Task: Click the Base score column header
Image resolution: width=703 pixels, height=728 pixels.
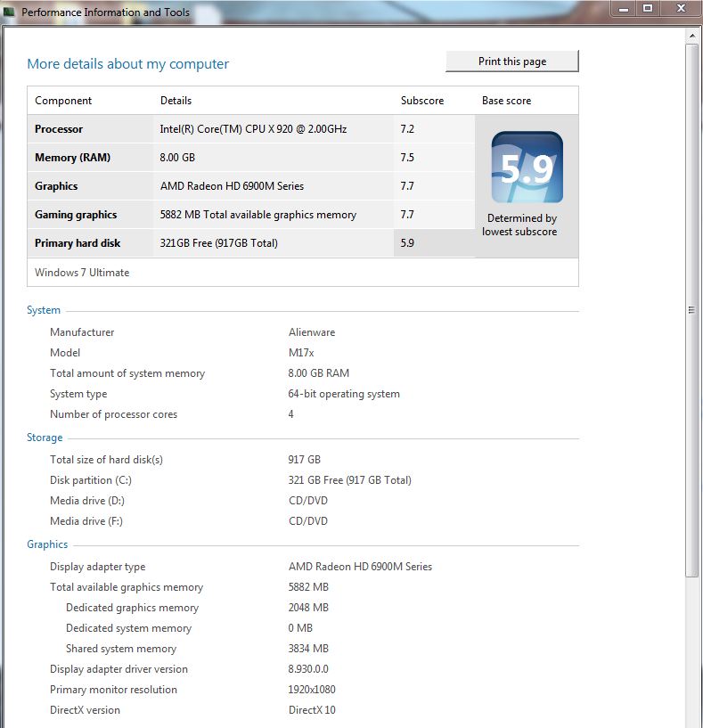Action: click(x=506, y=101)
